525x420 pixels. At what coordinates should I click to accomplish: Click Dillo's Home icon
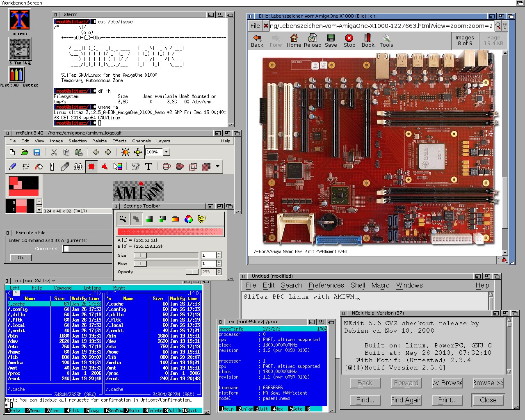point(294,41)
